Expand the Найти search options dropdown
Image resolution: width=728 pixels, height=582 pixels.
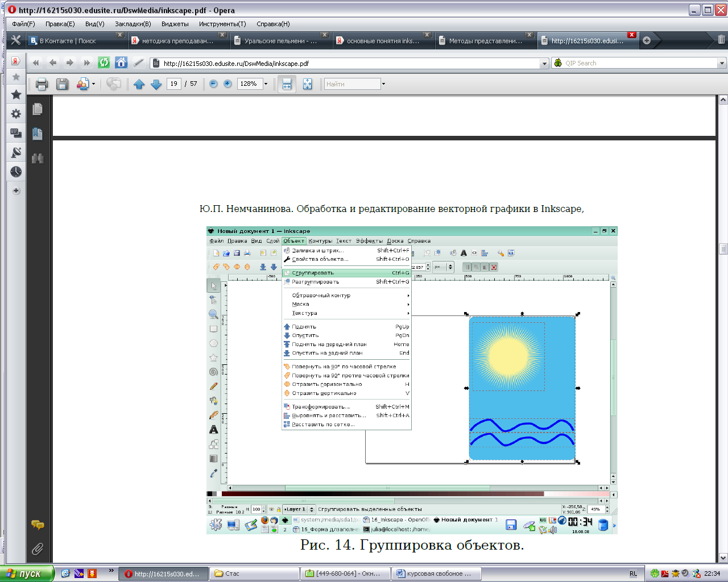[x=383, y=84]
